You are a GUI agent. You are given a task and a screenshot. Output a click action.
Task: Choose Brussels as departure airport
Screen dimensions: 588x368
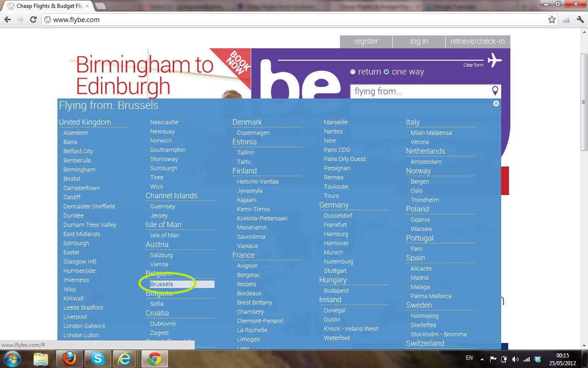(x=162, y=284)
